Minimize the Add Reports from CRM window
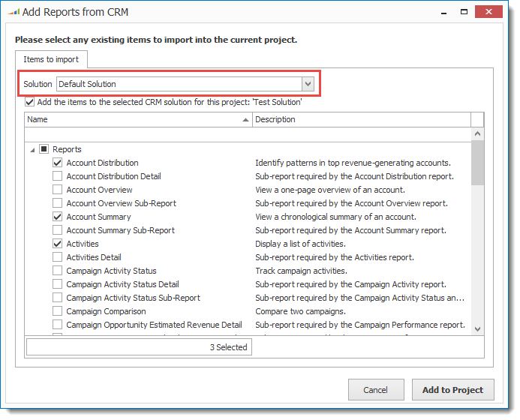The image size is (520, 420). click(x=443, y=13)
